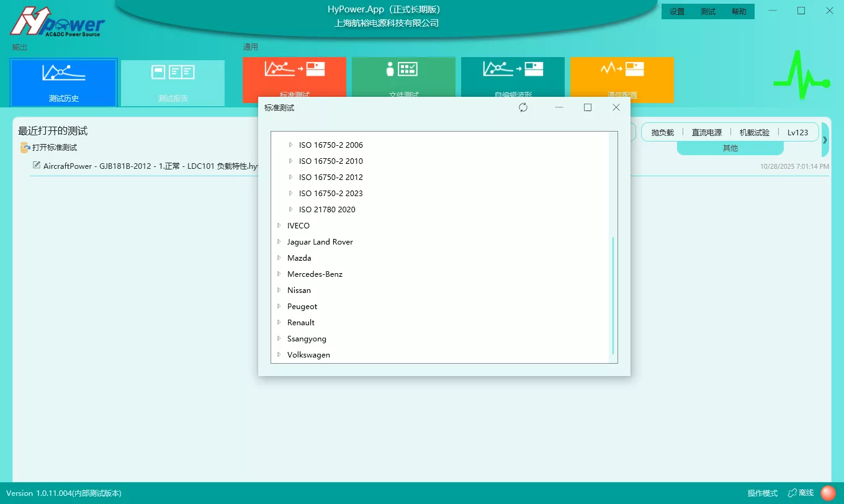
Task: Open the 设置 menu
Action: pyautogui.click(x=677, y=12)
